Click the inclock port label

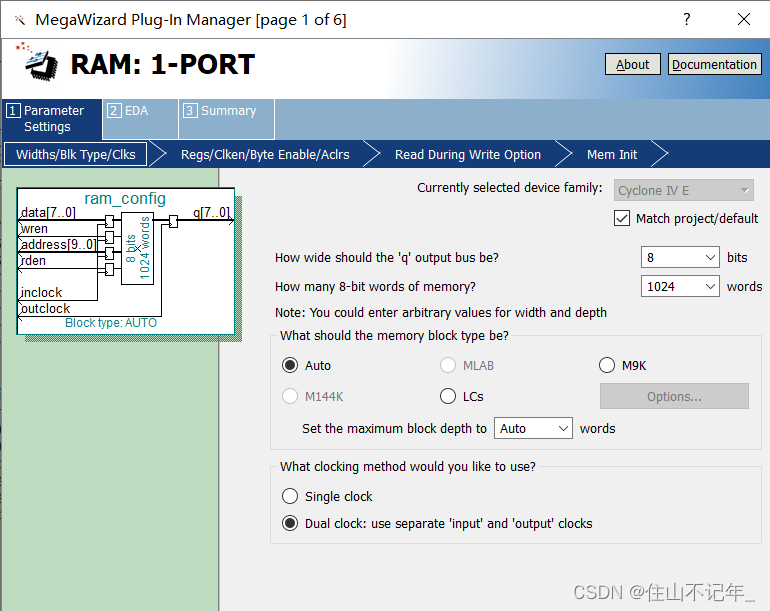pos(42,293)
